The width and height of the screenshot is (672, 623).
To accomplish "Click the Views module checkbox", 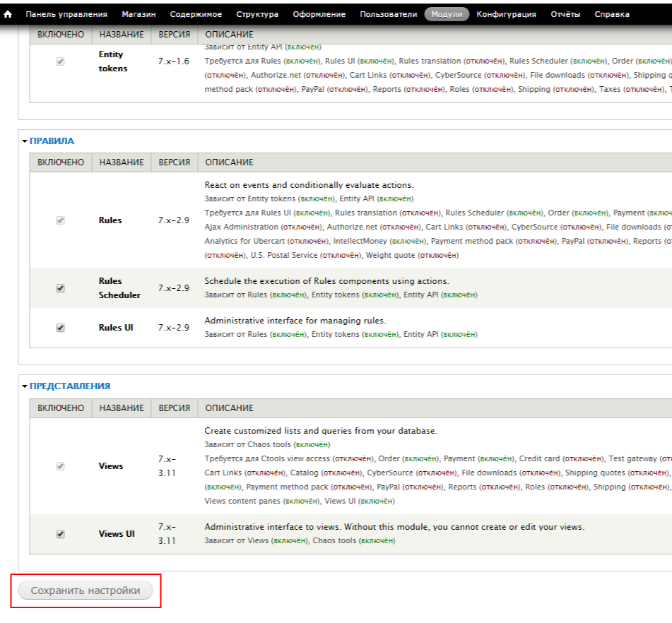I will tap(60, 466).
